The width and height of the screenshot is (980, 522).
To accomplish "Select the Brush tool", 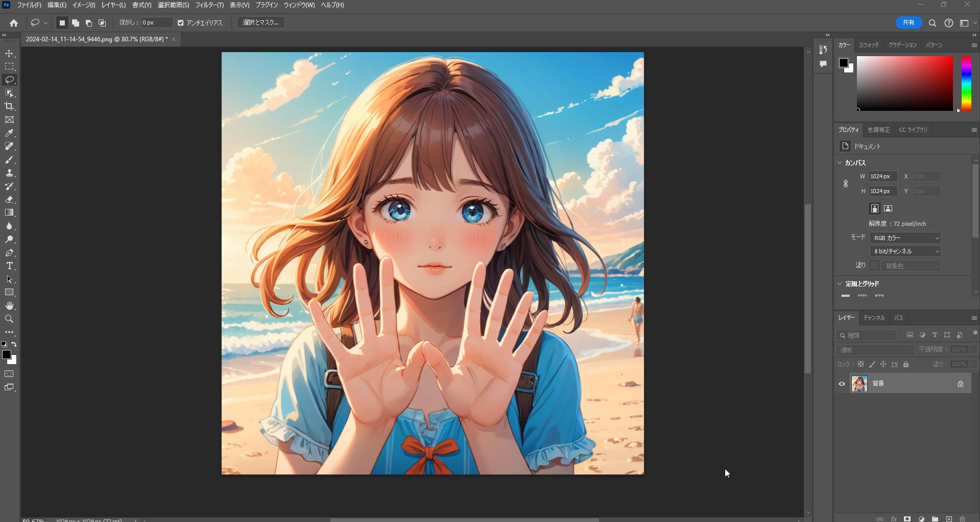I will 9,160.
